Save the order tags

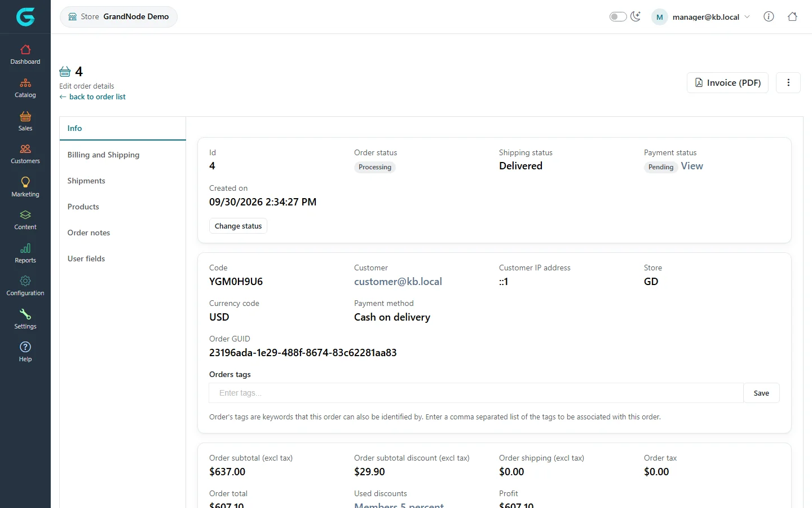(x=761, y=393)
